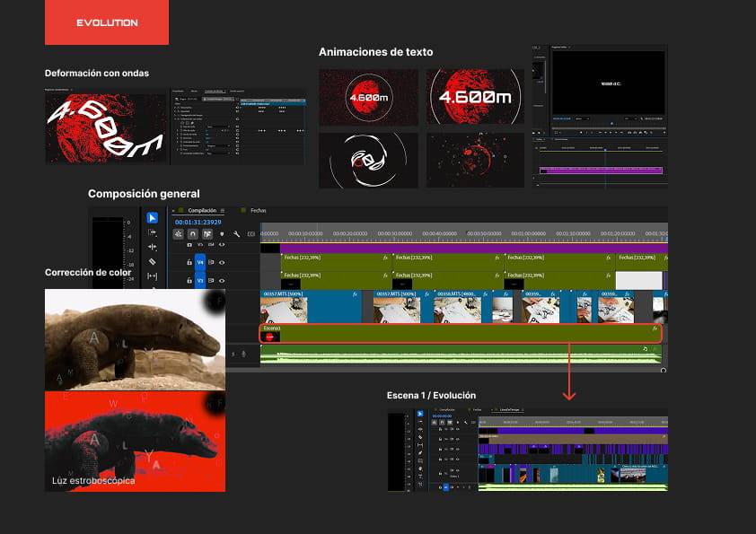
Task: Open timeline wrench display settings
Action: click(236, 234)
